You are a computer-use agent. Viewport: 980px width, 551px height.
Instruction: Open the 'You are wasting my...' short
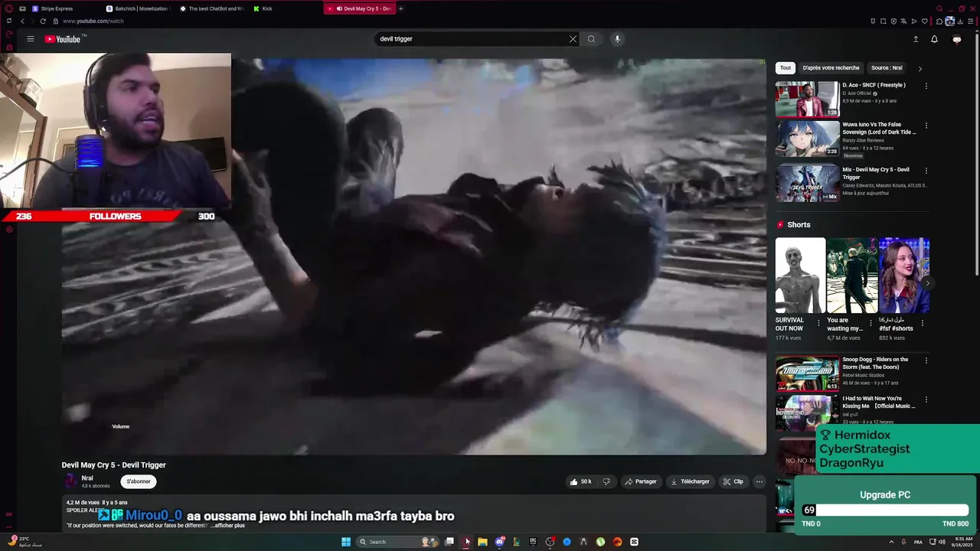coord(852,275)
